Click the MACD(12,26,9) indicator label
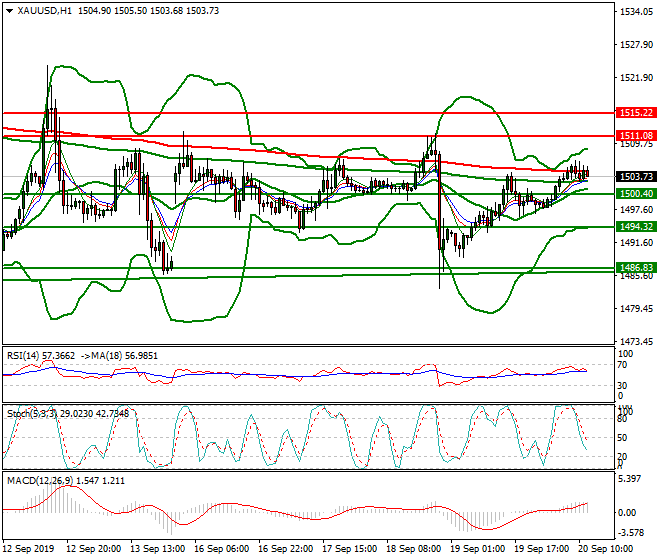 (41, 480)
